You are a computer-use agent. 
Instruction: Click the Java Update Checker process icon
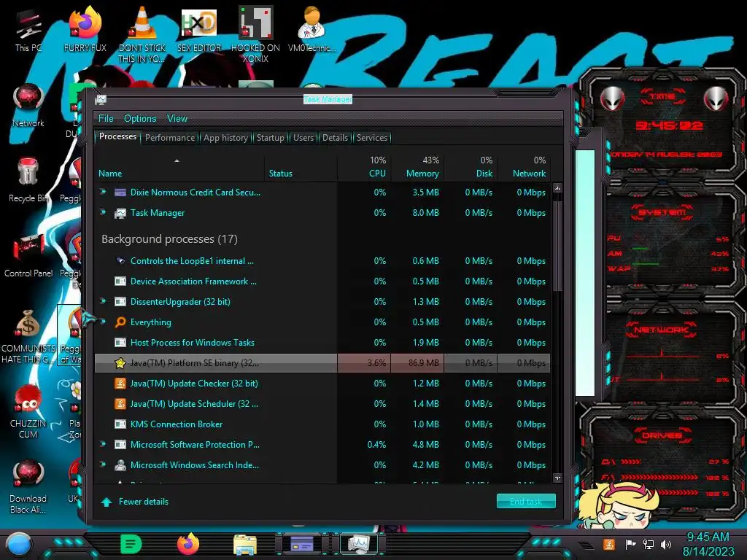coord(120,384)
